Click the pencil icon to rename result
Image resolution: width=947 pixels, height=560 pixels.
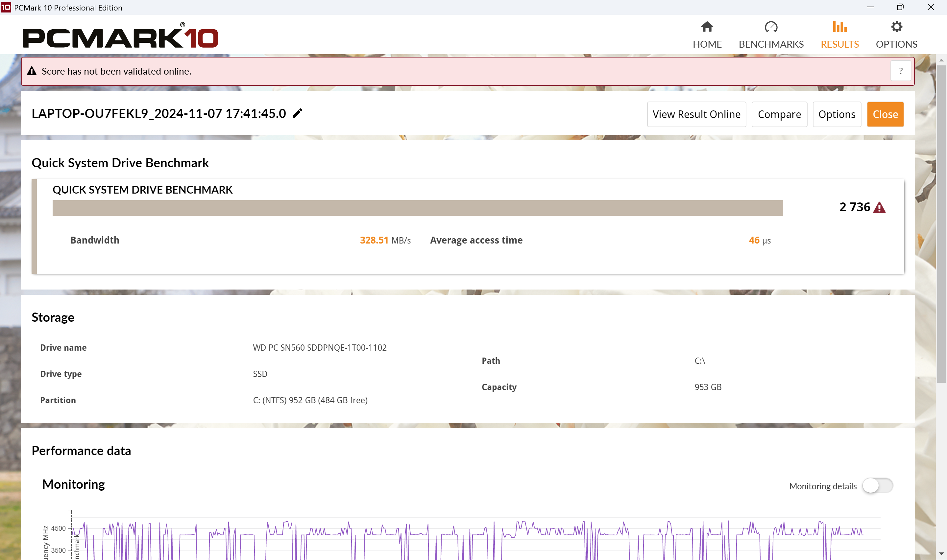[x=298, y=113]
